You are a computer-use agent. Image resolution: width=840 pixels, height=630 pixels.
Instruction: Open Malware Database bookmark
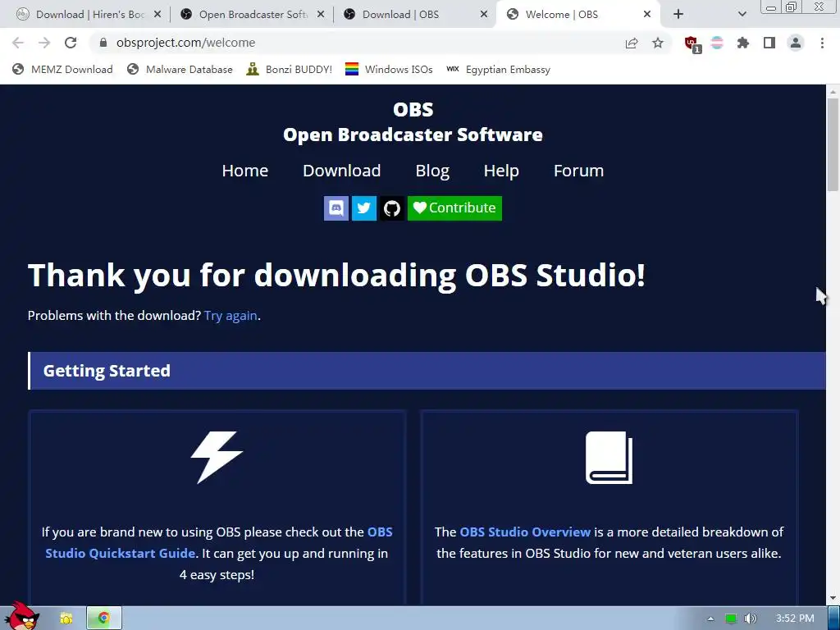click(x=180, y=70)
